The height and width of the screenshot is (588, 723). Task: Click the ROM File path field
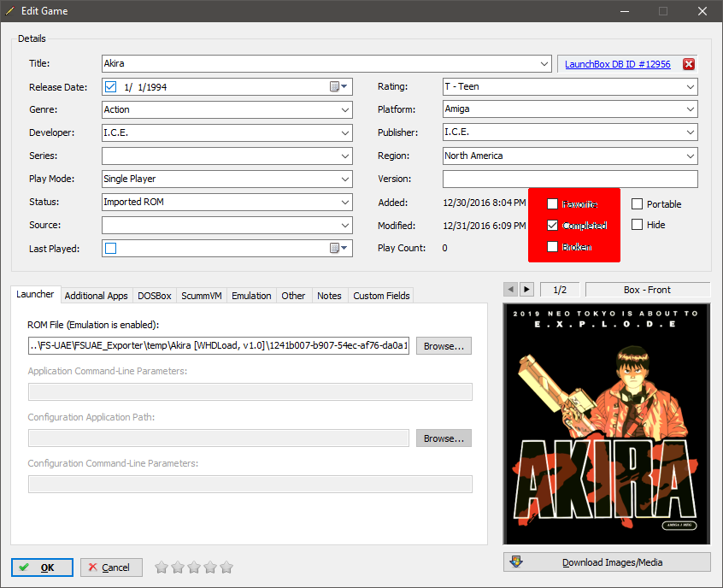219,345
